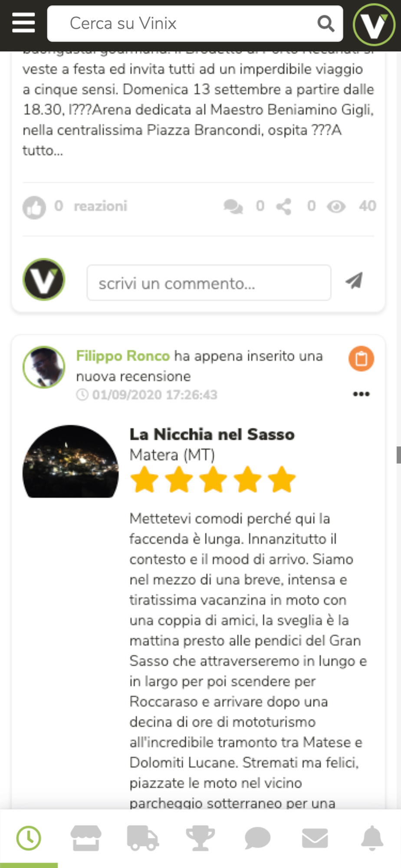Open La Nicchia nel Sasso review title
Screen dimensions: 401x868
tap(212, 434)
